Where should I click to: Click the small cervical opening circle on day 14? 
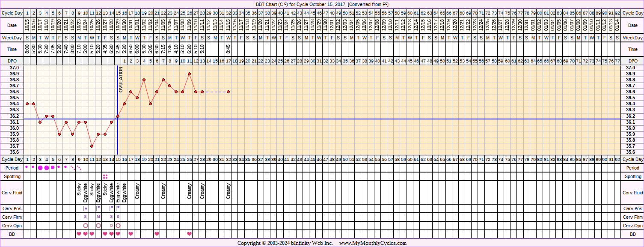(111, 226)
